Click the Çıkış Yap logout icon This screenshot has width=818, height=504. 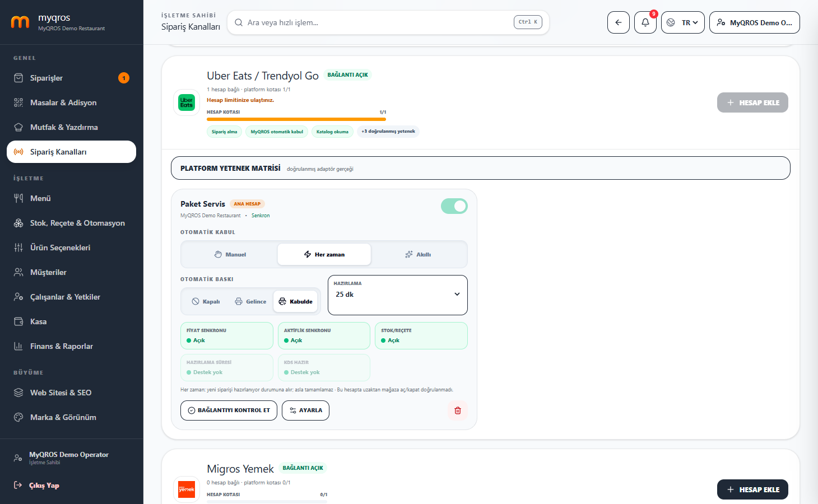click(x=18, y=485)
